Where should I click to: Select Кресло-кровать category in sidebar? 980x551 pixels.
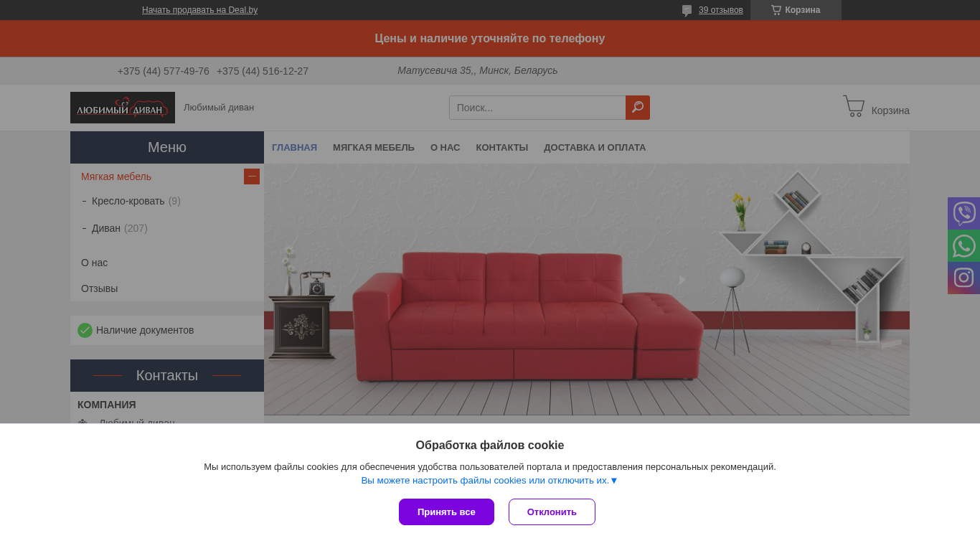tap(128, 201)
